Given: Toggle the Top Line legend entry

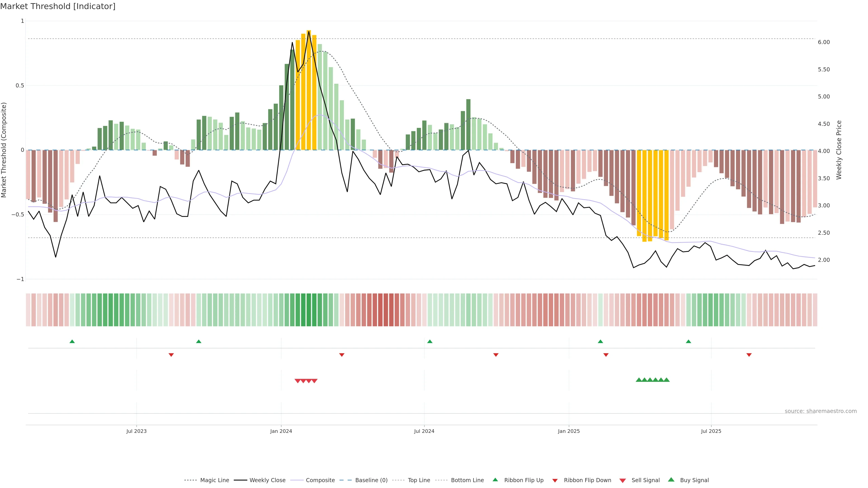Looking at the screenshot, I should click(419, 480).
